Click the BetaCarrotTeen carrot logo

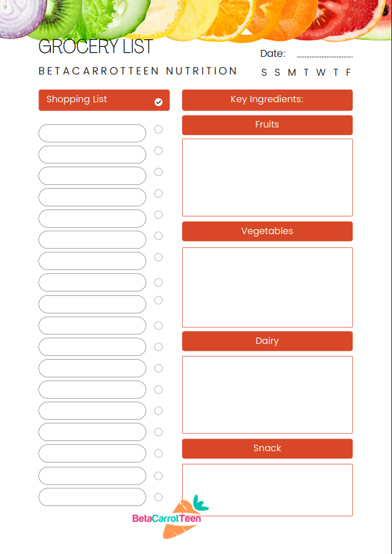pos(170,517)
